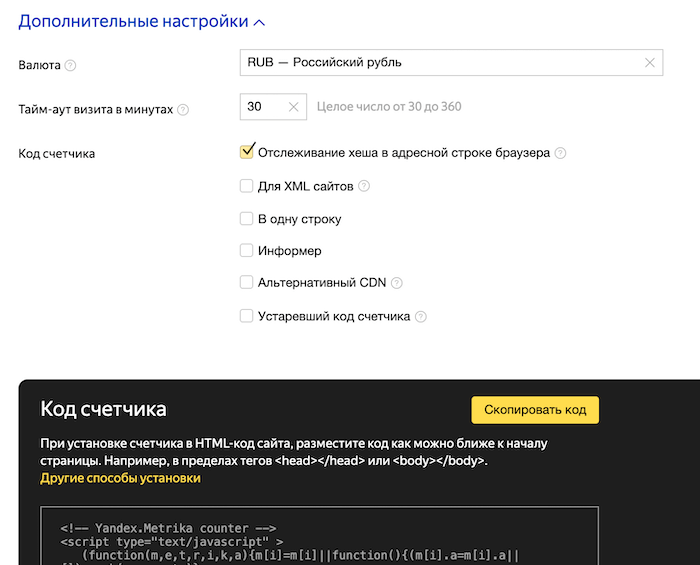Screen dimensions: 700x565
Task: Open Другие способы установки link
Action: [x=120, y=479]
